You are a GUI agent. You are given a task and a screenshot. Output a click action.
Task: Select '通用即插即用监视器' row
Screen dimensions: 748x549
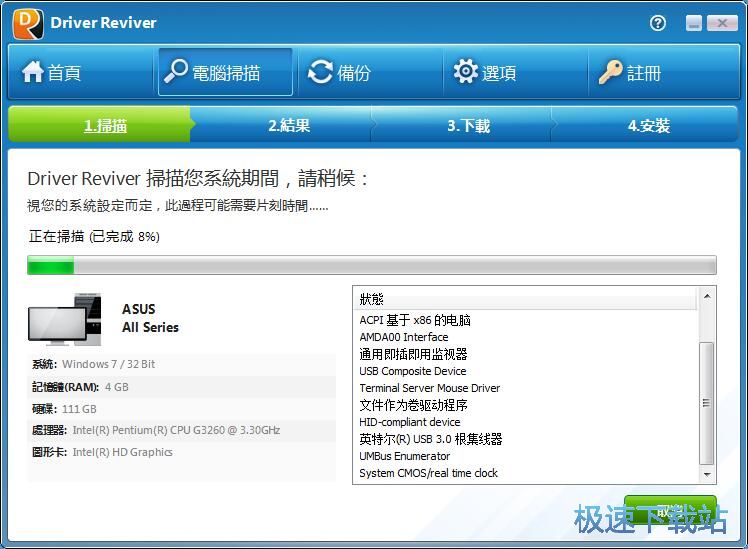coord(525,354)
